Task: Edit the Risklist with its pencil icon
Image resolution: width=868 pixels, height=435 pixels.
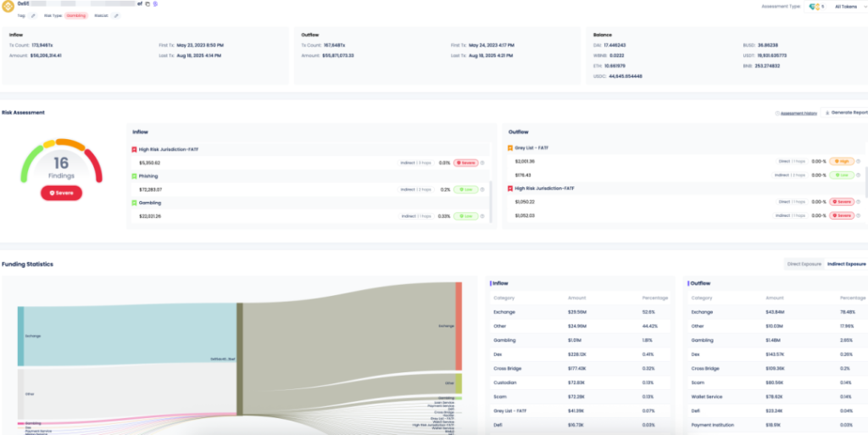Action: coord(115,15)
